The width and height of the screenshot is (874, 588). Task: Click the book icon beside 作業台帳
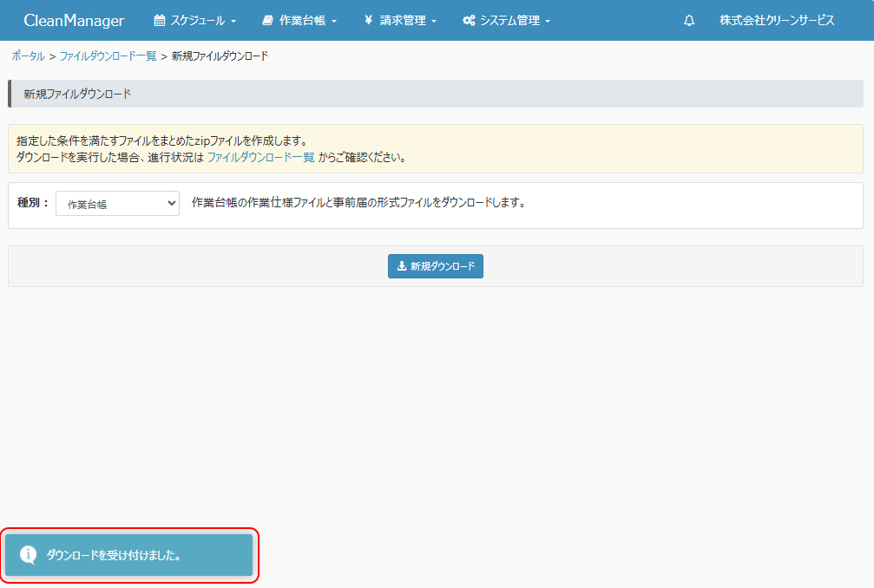pyautogui.click(x=267, y=21)
